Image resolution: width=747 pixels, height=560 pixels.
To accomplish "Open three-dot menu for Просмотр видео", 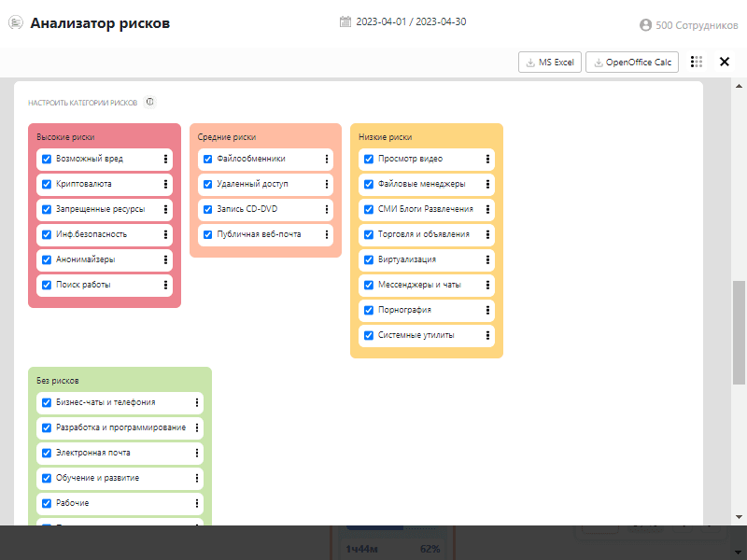I will pos(487,159).
